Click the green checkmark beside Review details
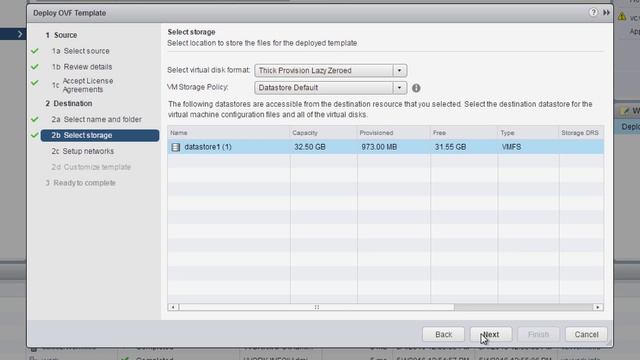The image size is (640, 360). coord(35,67)
